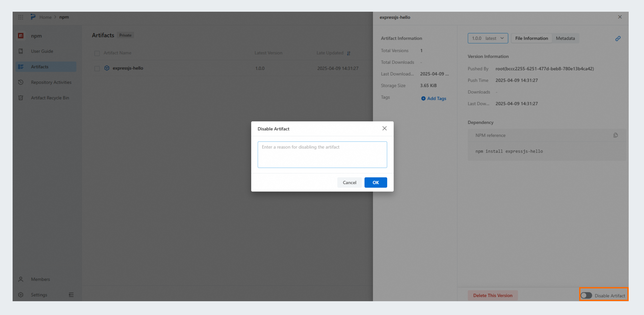Click Add Tags link
The height and width of the screenshot is (315, 644).
click(433, 98)
